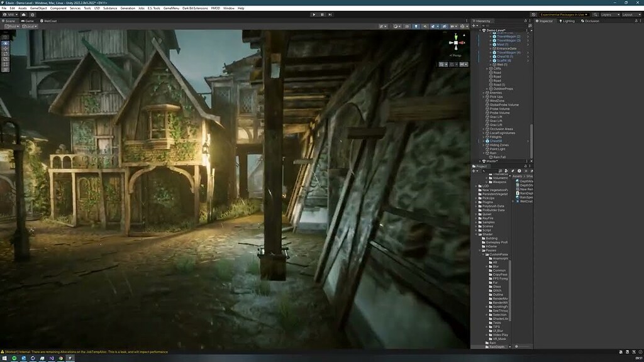
Task: Toggle scene audio in the Scene toolbar
Action: point(425,26)
